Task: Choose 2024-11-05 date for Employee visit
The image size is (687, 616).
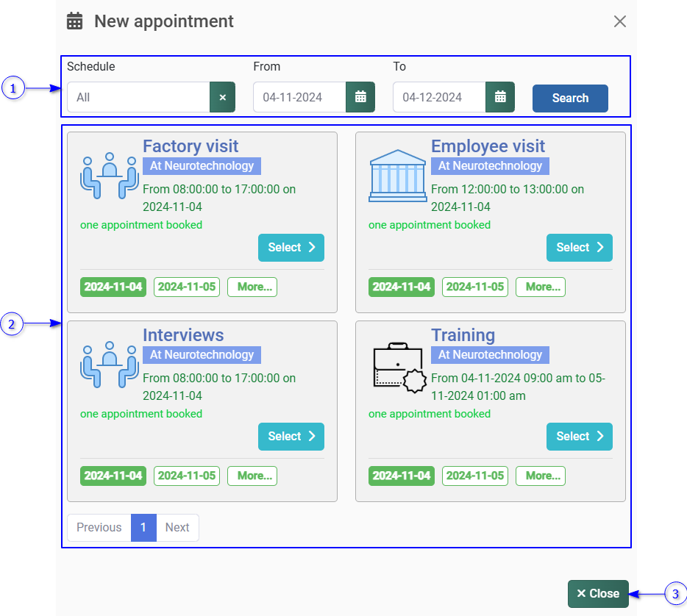Action: pyautogui.click(x=475, y=287)
